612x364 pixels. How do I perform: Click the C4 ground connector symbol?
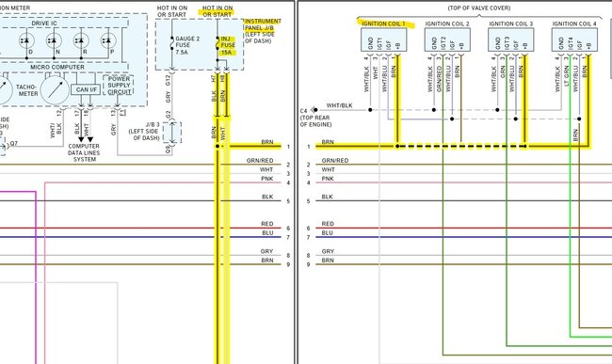click(x=314, y=110)
